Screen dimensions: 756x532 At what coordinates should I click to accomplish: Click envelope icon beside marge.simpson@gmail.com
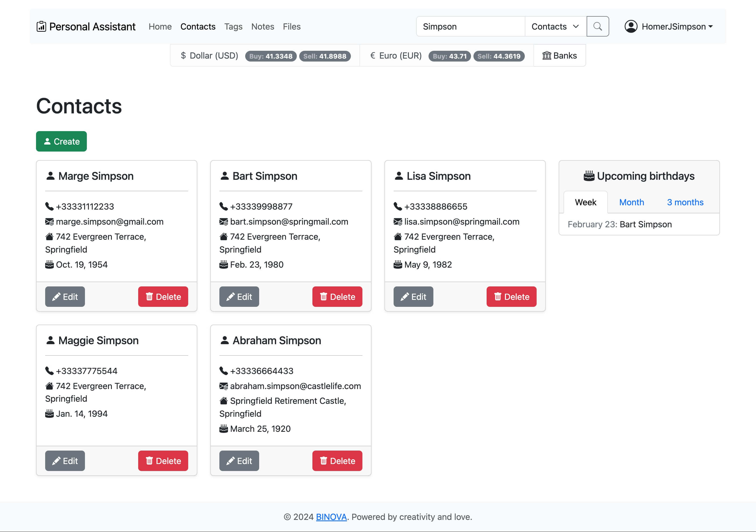49,222
